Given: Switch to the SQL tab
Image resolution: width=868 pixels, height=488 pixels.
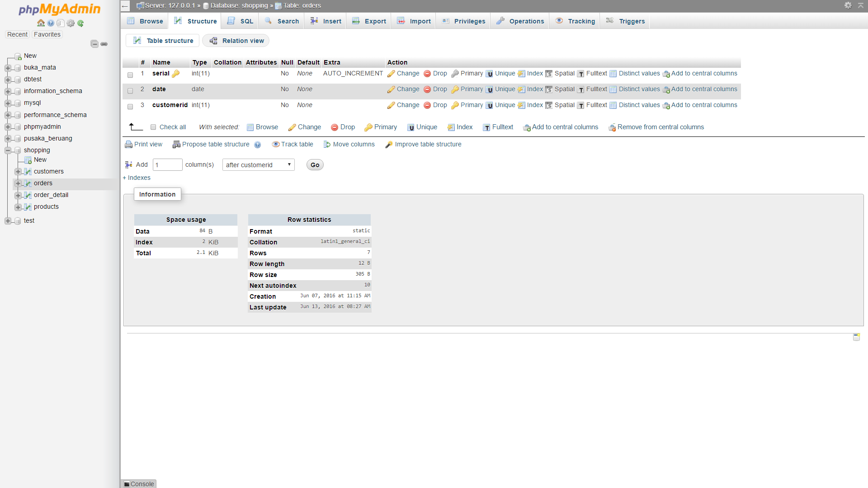Looking at the screenshot, I should [x=241, y=21].
